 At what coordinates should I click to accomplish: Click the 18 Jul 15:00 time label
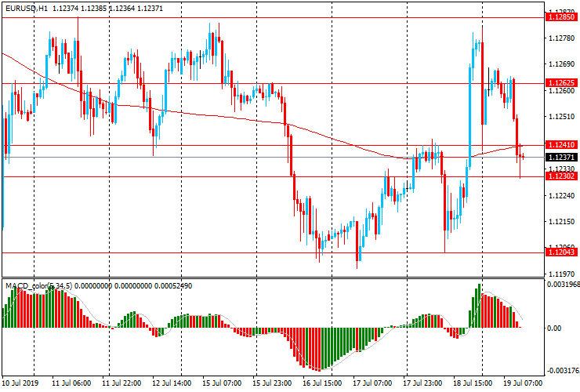(x=473, y=383)
